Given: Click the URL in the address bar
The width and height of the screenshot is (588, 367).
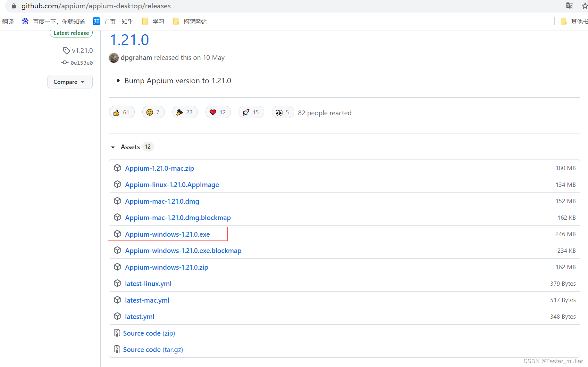Looking at the screenshot, I should pos(96,6).
